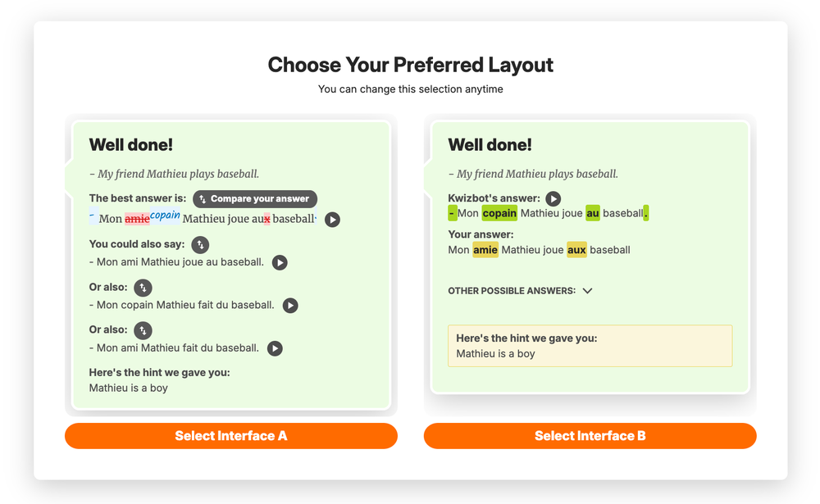Click highlighted word 'copain' in Kwizbot's answer
Screen dimensions: 820x504
pos(499,213)
